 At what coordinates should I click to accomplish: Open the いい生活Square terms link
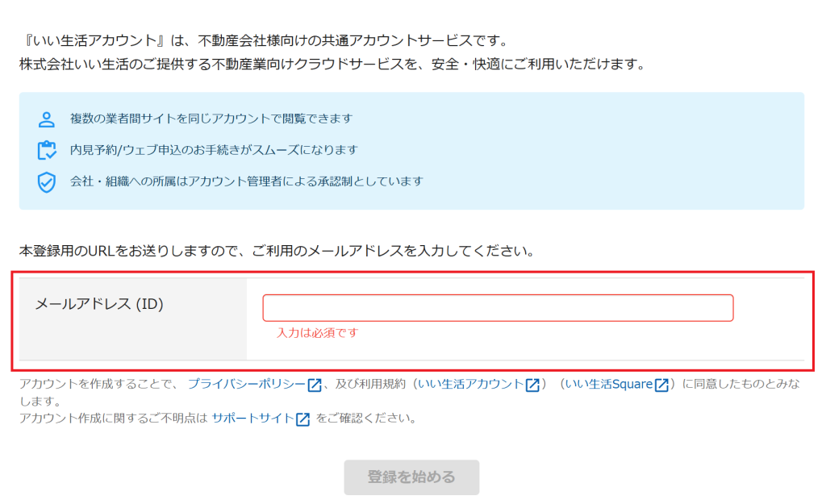(x=608, y=385)
